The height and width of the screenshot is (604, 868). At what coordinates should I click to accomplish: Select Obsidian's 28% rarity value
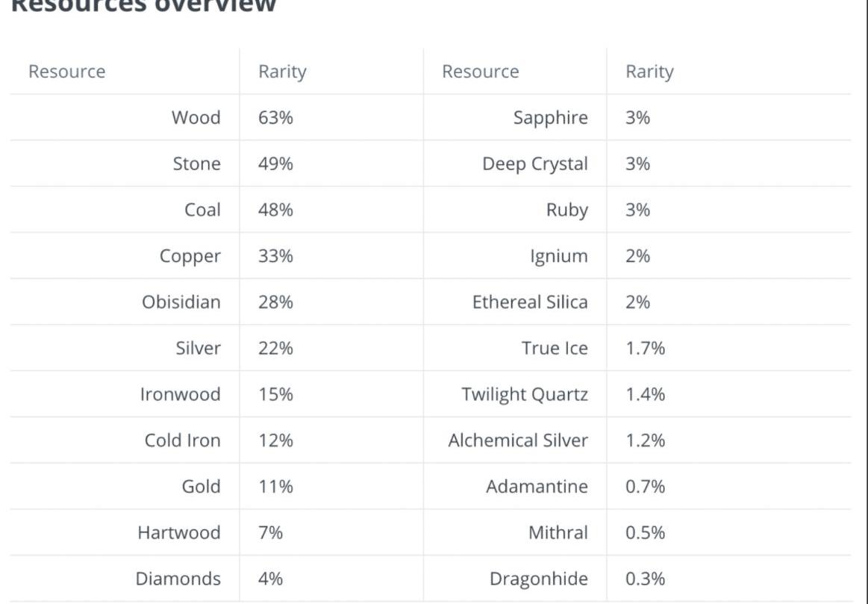(x=275, y=302)
